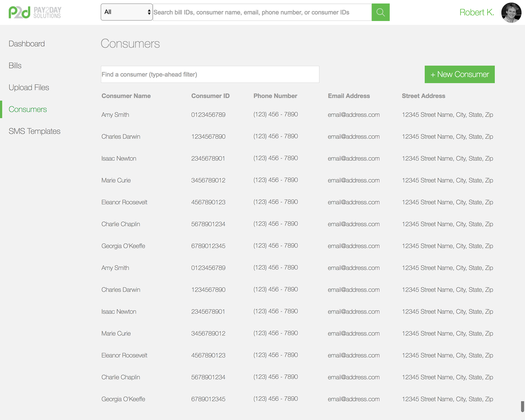The width and height of the screenshot is (525, 420).
Task: Select consumer ID 3456789012 in first Marie Curie row
Action: pyautogui.click(x=208, y=180)
